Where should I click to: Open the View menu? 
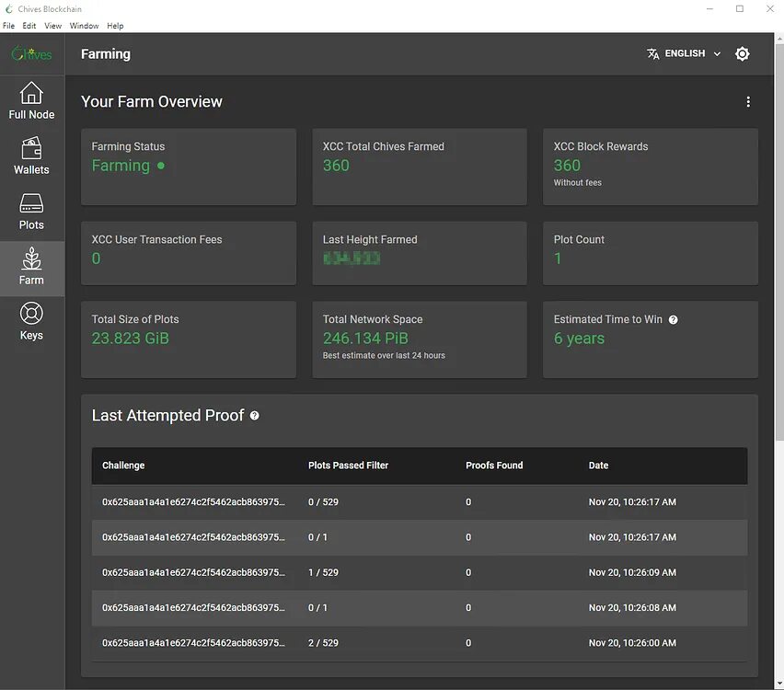(52, 26)
